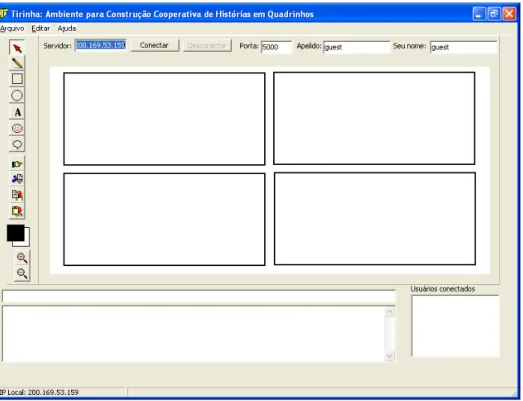This screenshot has width=523, height=401.
Task: Click the chat message entry field
Action: point(199,297)
